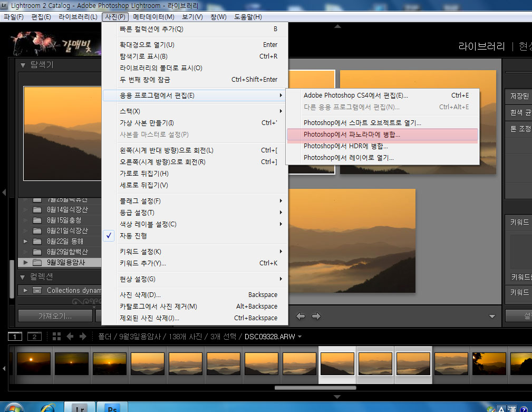Collapse the 컬렉션 collections panel
Image resolution: width=532 pixels, height=412 pixels.
coord(23,276)
